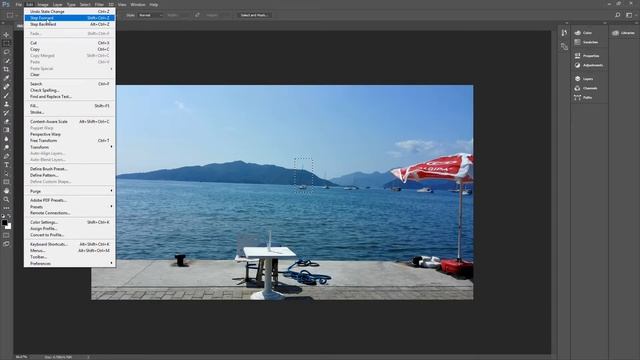
Task: Select the Blur tool
Action: coord(6,139)
